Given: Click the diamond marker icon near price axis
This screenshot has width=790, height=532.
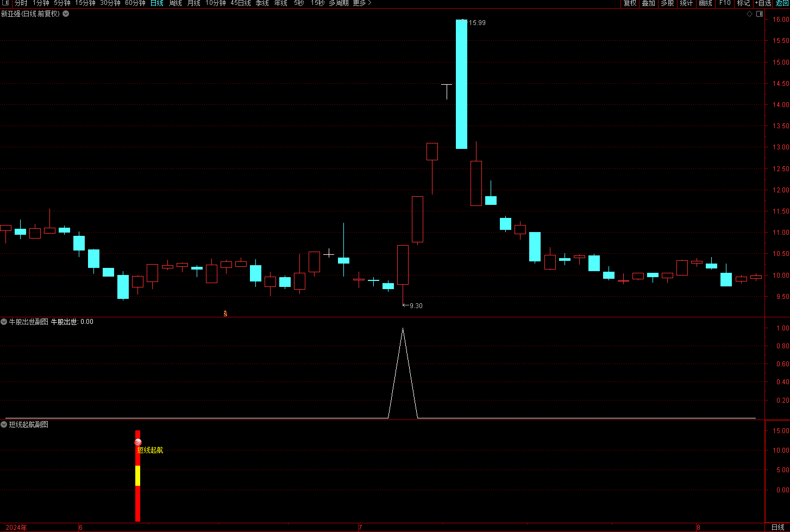Looking at the screenshot, I should pyautogui.click(x=749, y=14).
